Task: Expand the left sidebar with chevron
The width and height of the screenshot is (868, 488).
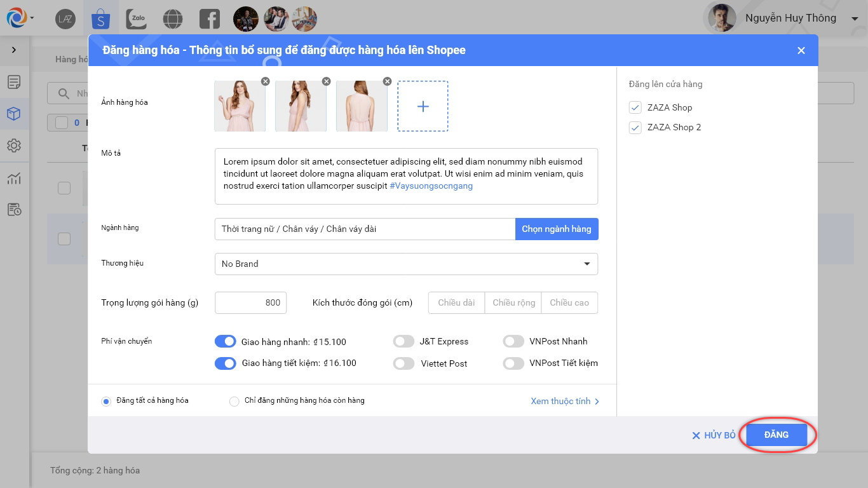Action: click(x=14, y=50)
